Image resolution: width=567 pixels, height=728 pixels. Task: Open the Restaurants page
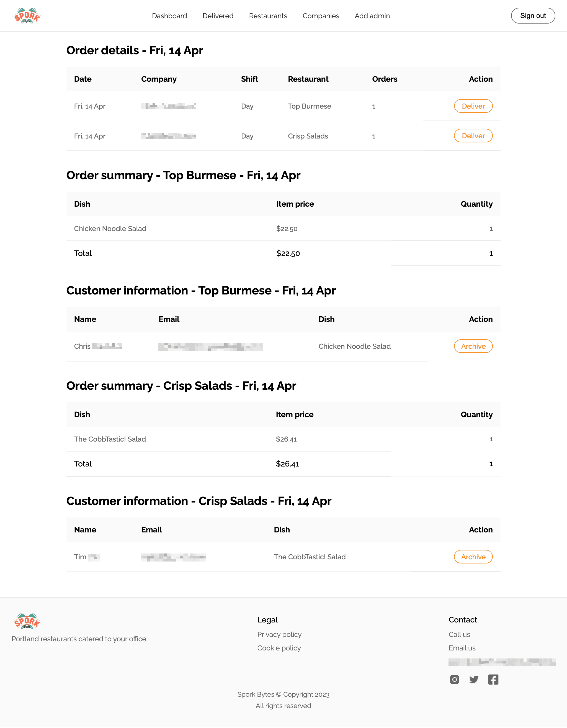[x=268, y=16]
